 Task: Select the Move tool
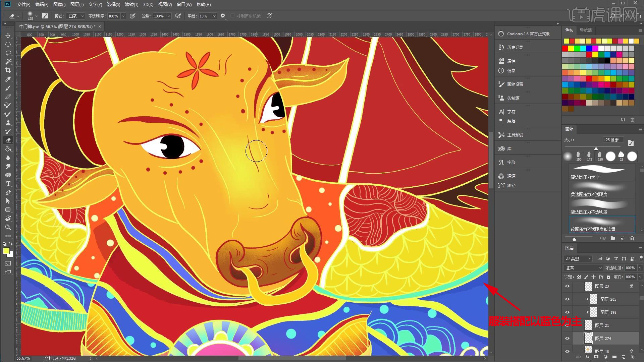point(8,36)
